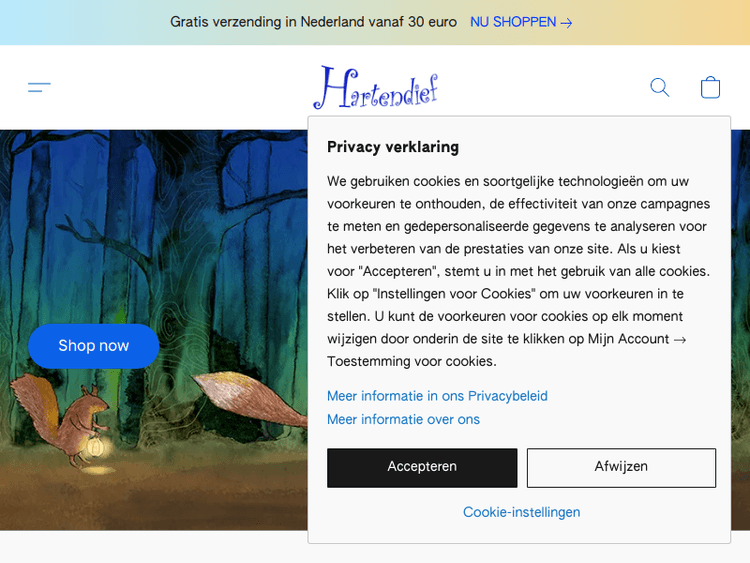This screenshot has height=563, width=750.
Task: Click the arrow next to NU SHOPPEN
Action: click(x=567, y=23)
